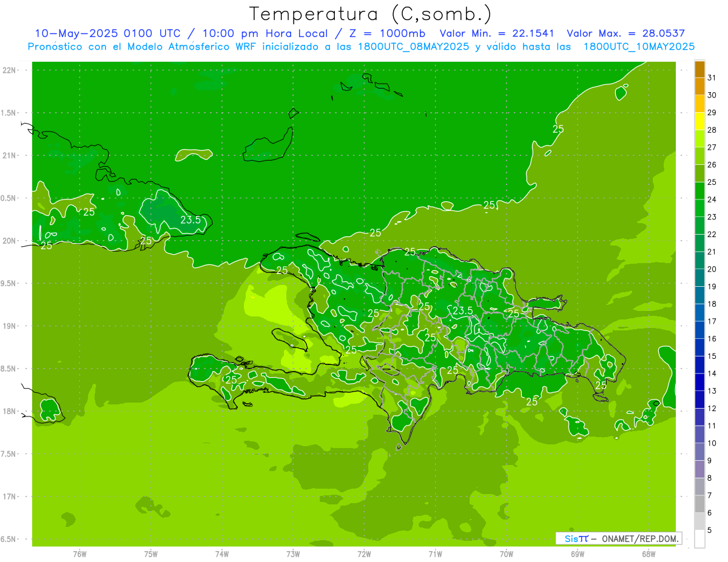Image resolution: width=728 pixels, height=562 pixels.
Task: Click the green legend swatch between 24 and 25
Action: [x=699, y=191]
